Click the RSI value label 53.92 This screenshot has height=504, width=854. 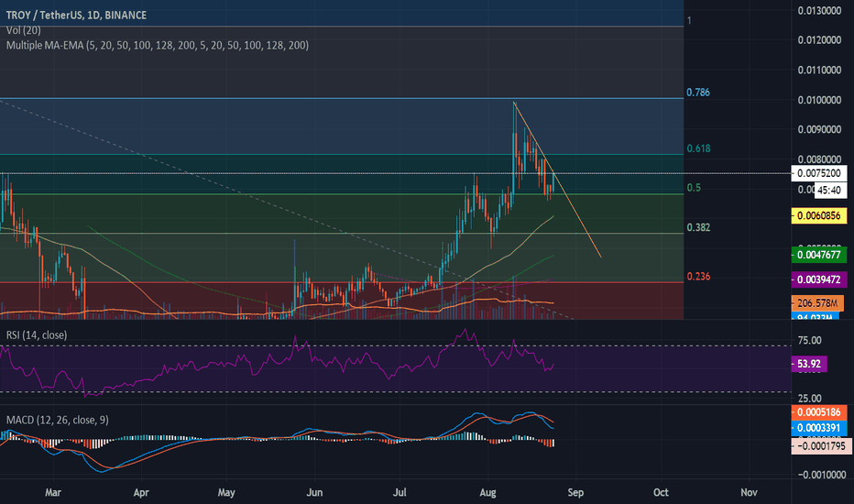click(x=809, y=364)
